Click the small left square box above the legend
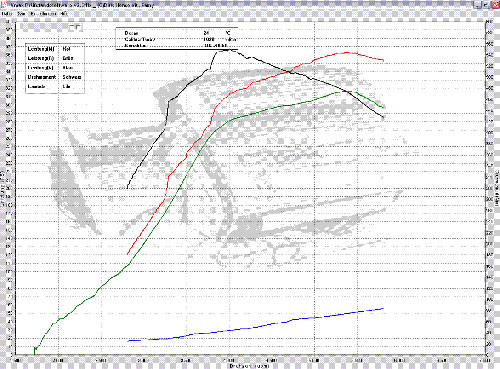Image resolution: width=500 pixels, height=369 pixels. click(72, 28)
